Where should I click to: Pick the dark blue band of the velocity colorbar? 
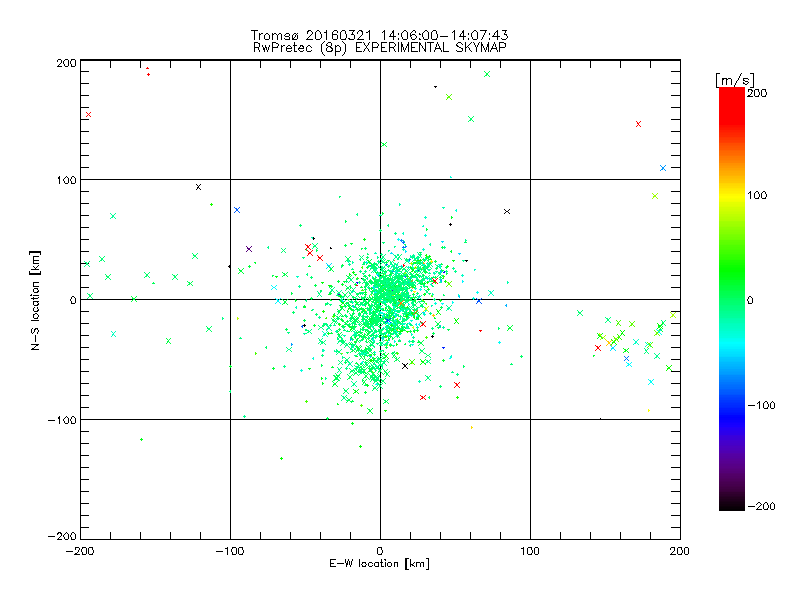tap(732, 418)
